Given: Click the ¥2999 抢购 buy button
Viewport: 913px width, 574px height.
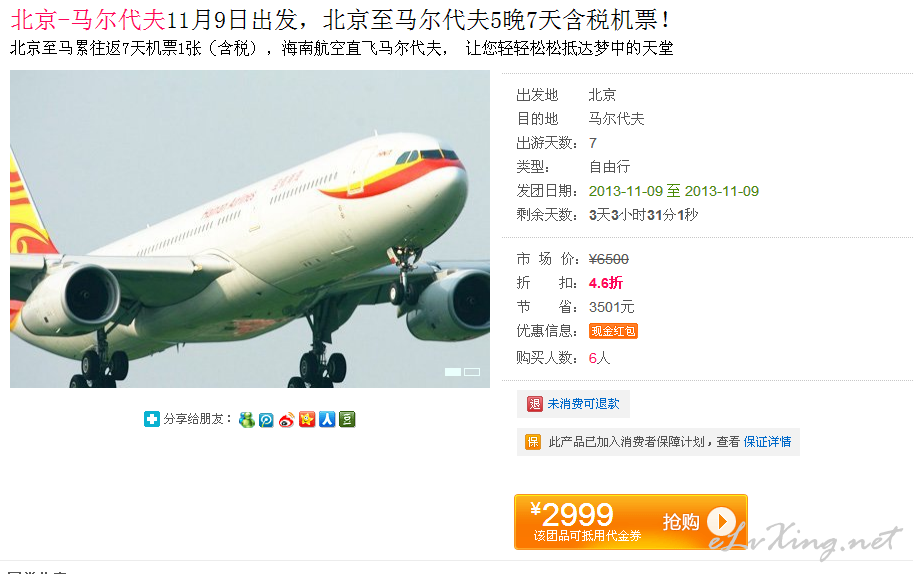Looking at the screenshot, I should (x=631, y=522).
